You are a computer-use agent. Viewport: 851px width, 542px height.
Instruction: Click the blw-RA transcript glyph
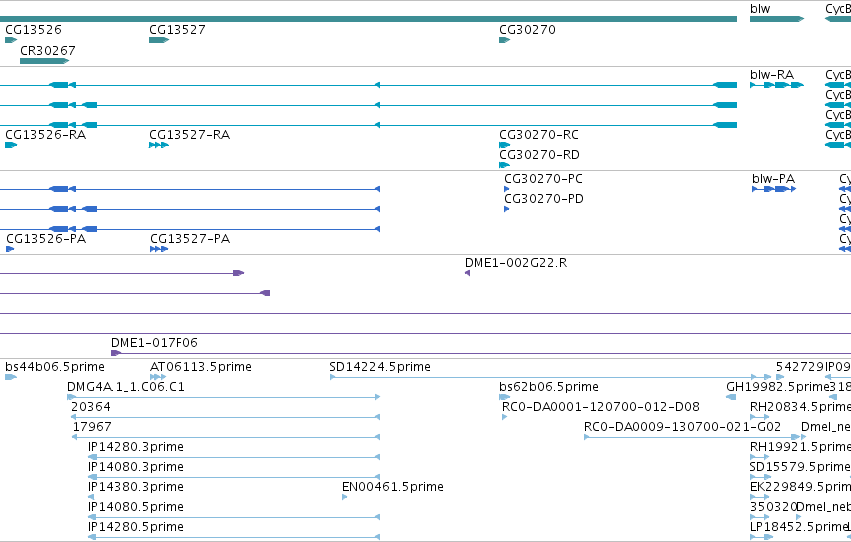777,85
